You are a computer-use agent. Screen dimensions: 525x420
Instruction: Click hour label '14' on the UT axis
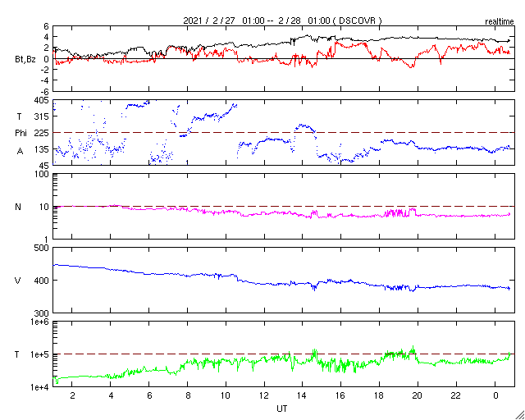[x=303, y=396]
